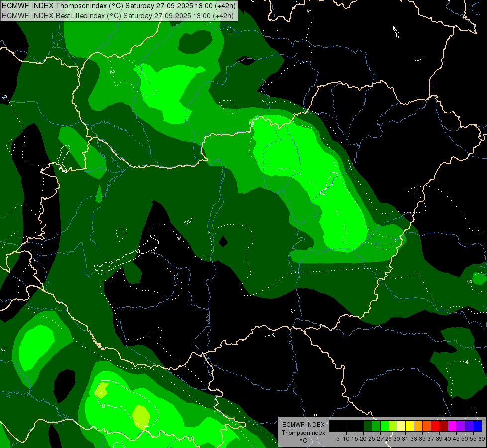
Task: Click the bright red 37-39 legend swatch
Action: coord(435,426)
